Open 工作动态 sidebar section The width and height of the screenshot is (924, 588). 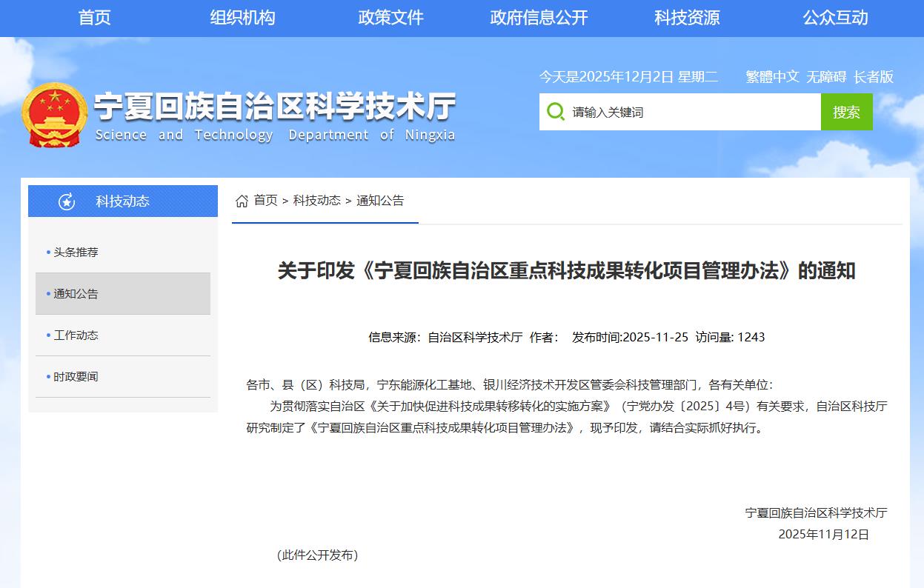pos(76,335)
